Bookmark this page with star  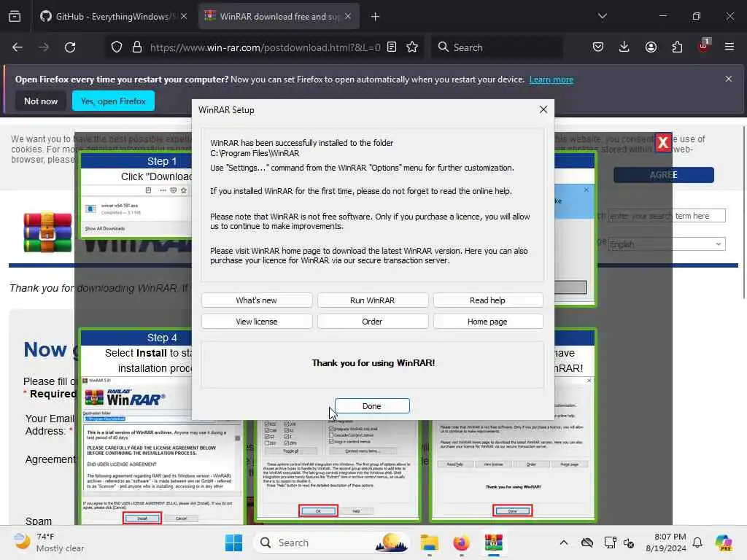[x=412, y=47]
